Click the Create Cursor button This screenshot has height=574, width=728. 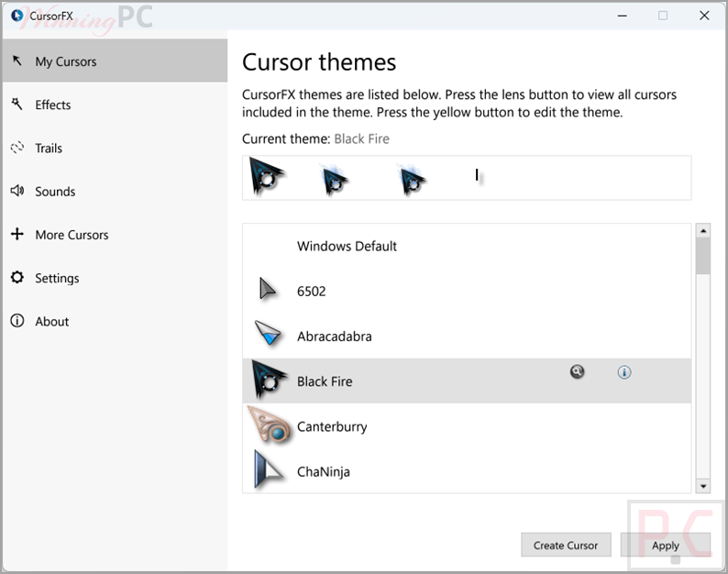click(x=566, y=545)
